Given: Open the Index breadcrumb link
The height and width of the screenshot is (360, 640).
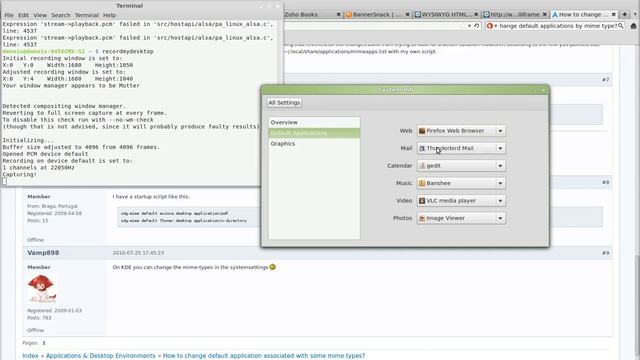Looking at the screenshot, I should 30,356.
